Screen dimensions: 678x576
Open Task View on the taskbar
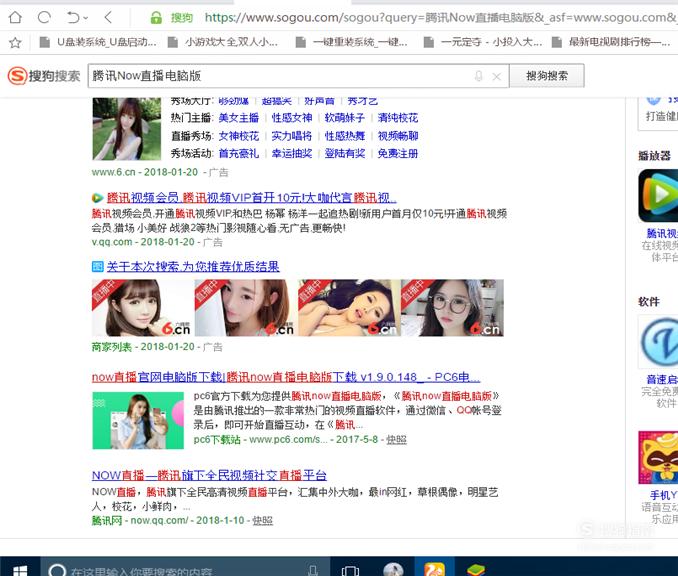(350, 570)
